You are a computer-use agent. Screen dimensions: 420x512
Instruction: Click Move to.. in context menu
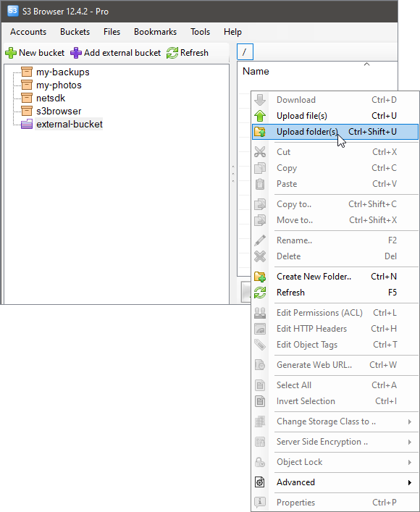coord(335,220)
